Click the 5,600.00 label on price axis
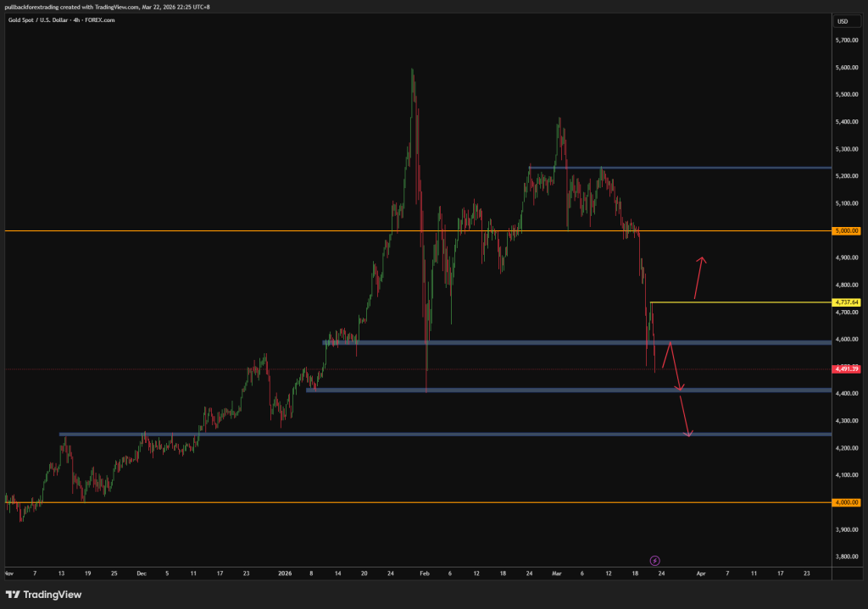Image resolution: width=868 pixels, height=609 pixels. [x=847, y=67]
